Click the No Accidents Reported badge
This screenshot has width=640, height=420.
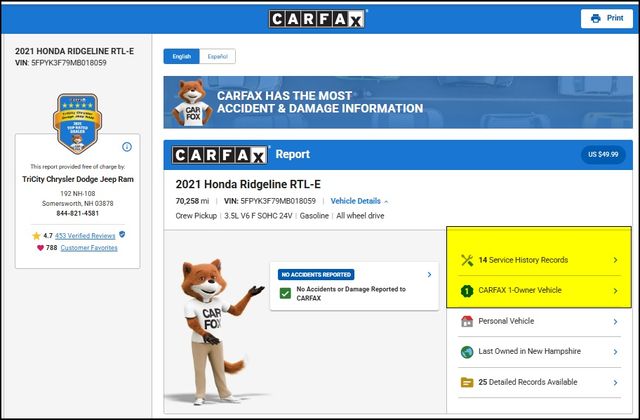(316, 275)
